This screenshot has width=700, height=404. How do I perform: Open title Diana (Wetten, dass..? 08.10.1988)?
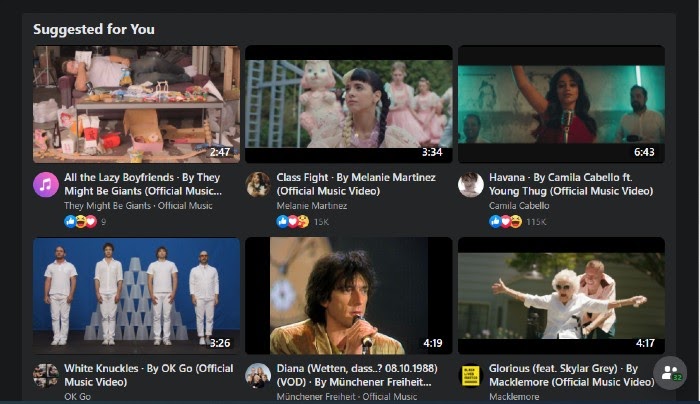pos(357,375)
